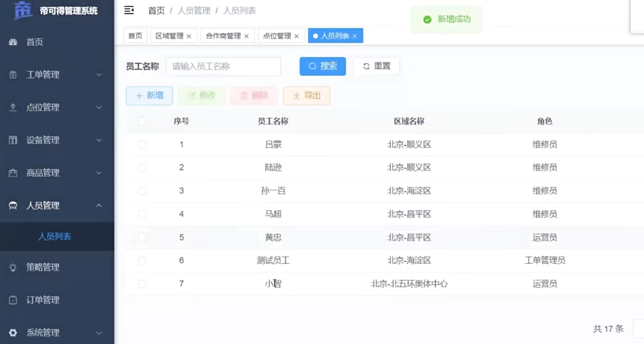Click the 重置 reset button
This screenshot has width=644, height=344.
point(376,66)
